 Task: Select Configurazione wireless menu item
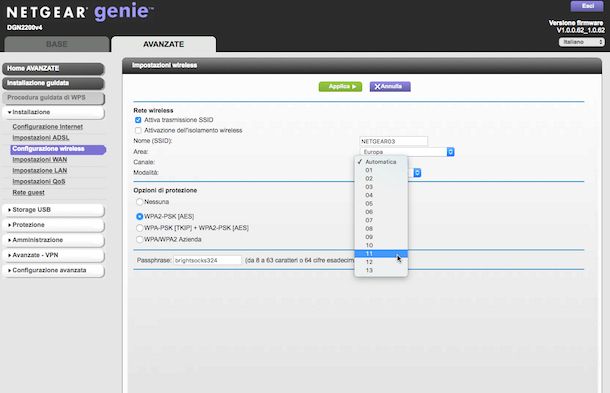tap(58, 149)
